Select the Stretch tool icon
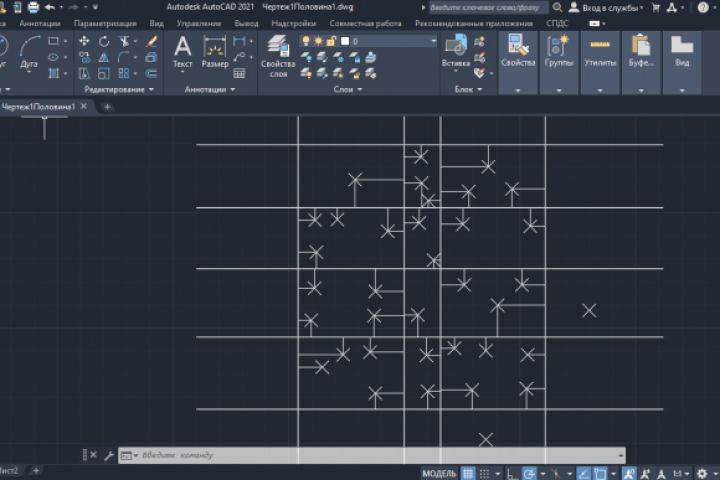 tap(84, 73)
